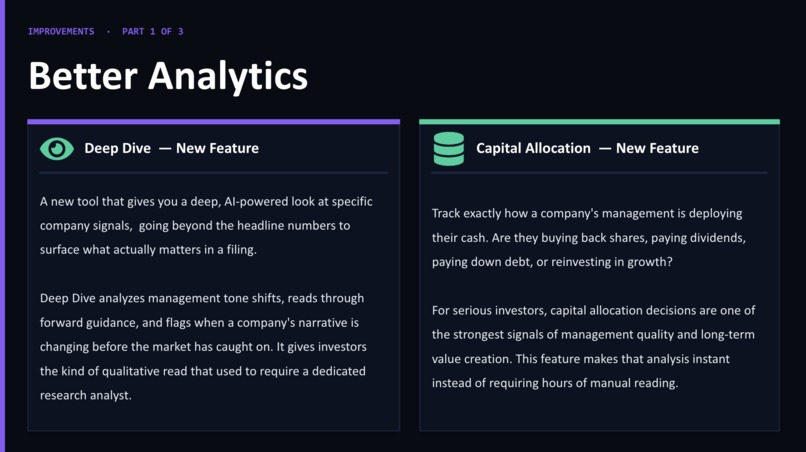Viewport: 806px width, 452px height.
Task: Click the green eye icon beside Deep Dive
Action: pos(57,149)
